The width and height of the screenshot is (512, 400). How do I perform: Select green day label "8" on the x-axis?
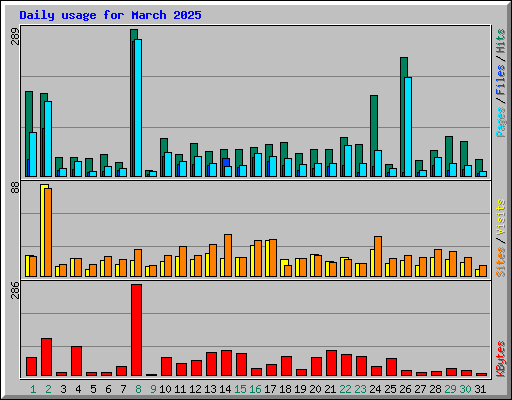(x=138, y=389)
